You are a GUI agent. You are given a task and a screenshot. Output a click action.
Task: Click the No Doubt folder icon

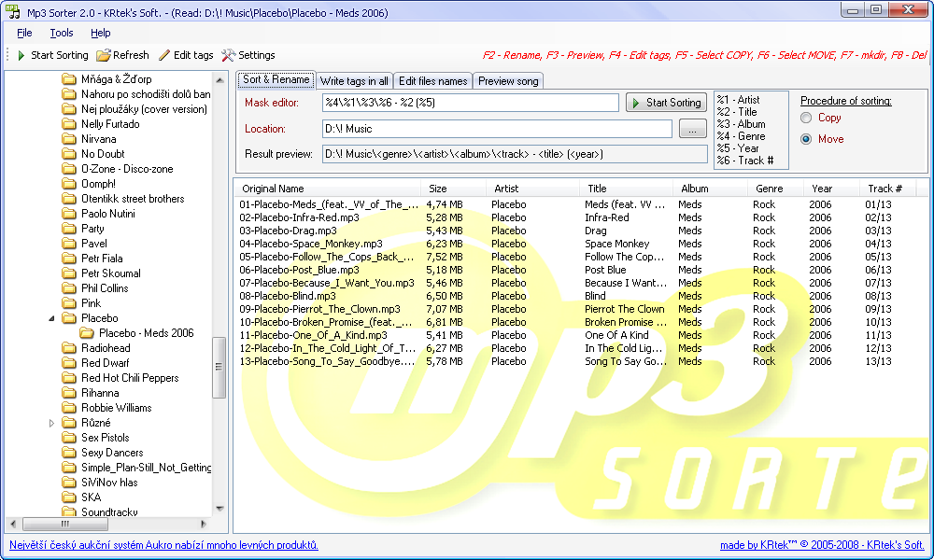click(x=69, y=154)
